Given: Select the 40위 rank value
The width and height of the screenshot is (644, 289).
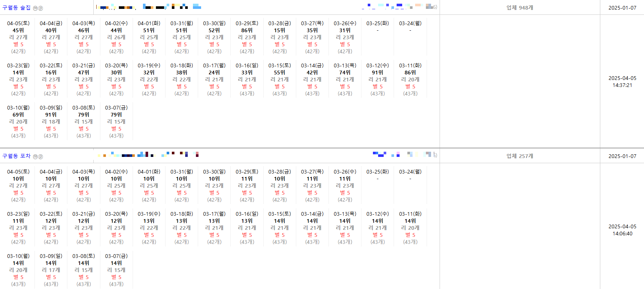Looking at the screenshot, I should [x=51, y=30].
